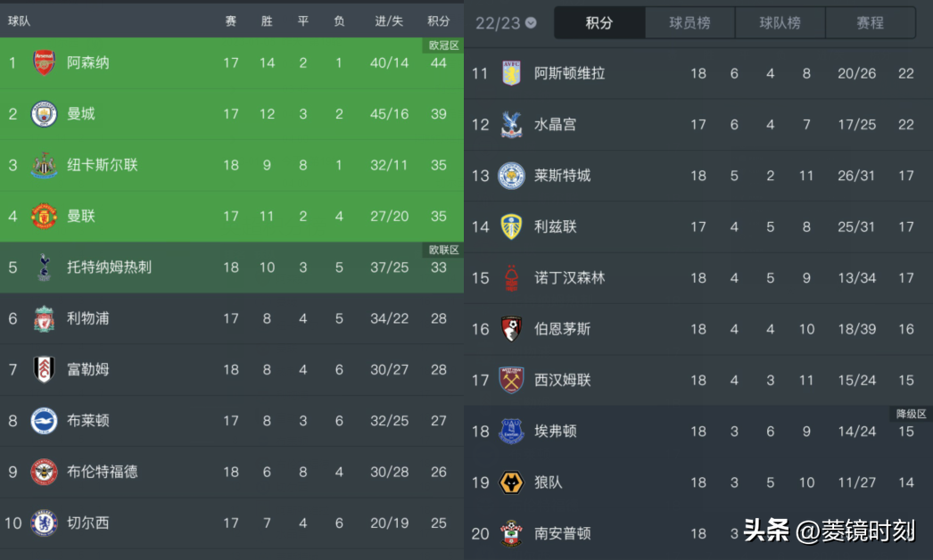
Task: Click the Wolves club crest
Action: tap(511, 482)
